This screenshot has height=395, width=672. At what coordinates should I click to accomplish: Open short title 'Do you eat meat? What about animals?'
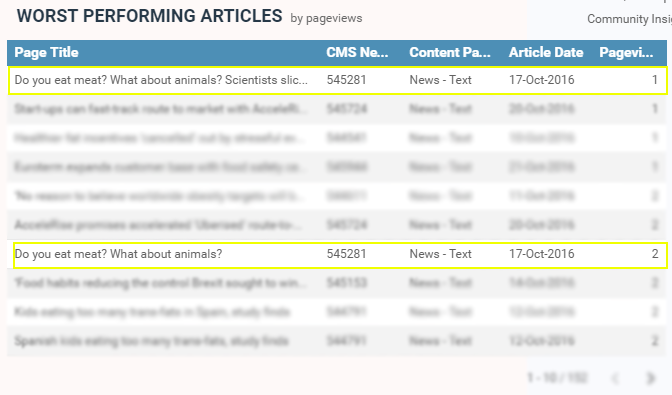pos(118,254)
